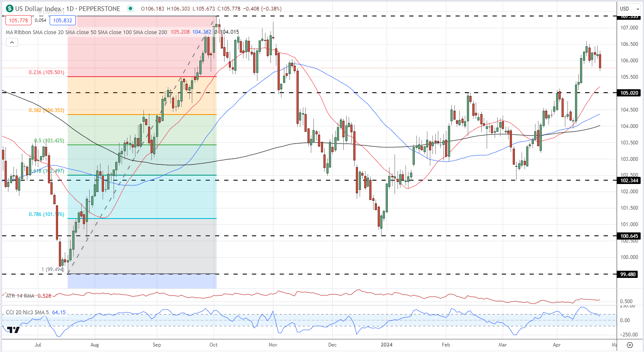This screenshot has height=352, width=644.
Task: Click the green market status dot
Action: pyautogui.click(x=131, y=8)
